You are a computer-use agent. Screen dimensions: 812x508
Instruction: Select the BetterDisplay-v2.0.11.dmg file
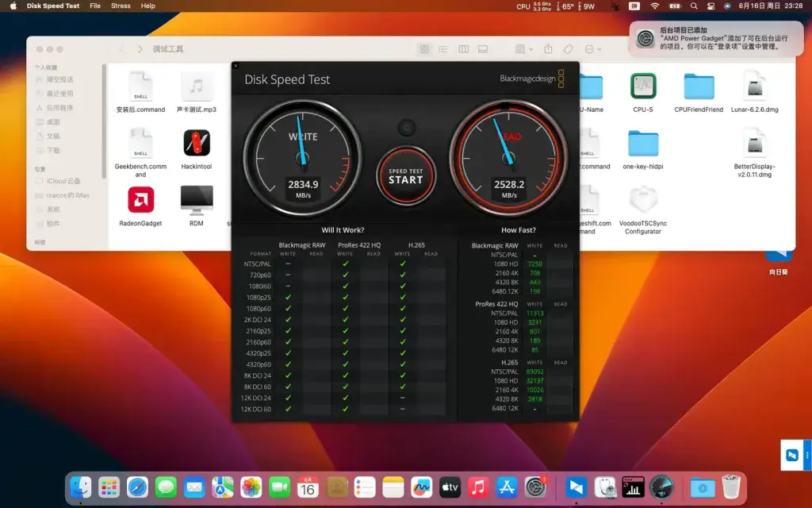755,152
